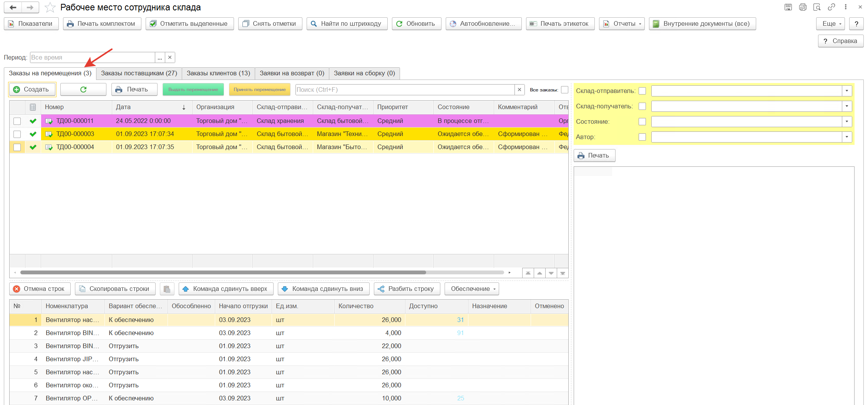Jump to first row with double-up arrow
This screenshot has width=868, height=405.
coord(528,273)
